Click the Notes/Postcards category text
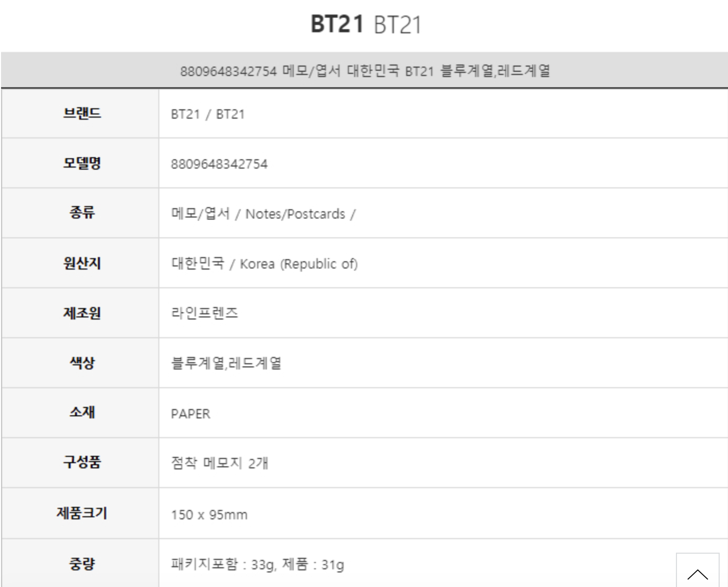The width and height of the screenshot is (728, 587). click(x=295, y=214)
